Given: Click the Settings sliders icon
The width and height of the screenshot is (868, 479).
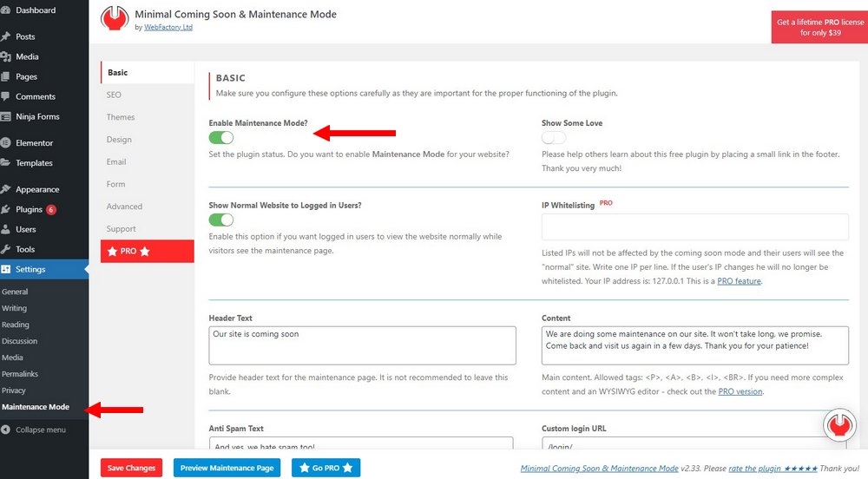Looking at the screenshot, I should 5,269.
